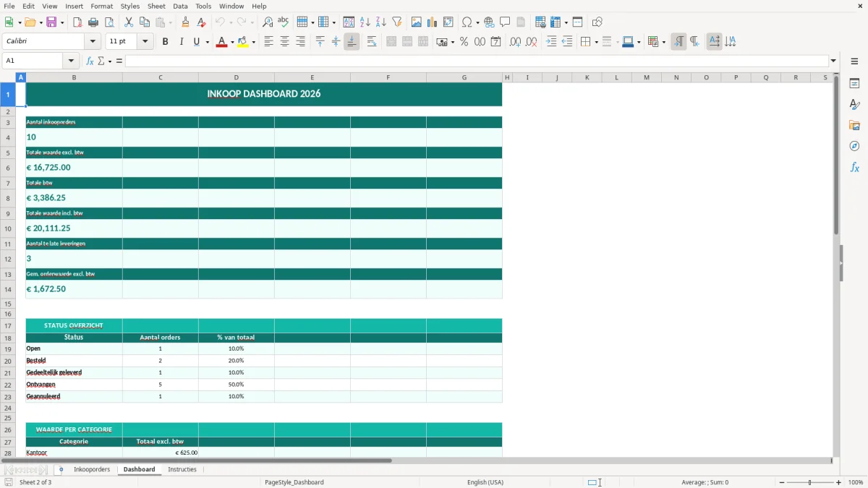The height and width of the screenshot is (488, 868).
Task: Open sidebar Styles panel icon
Action: click(x=854, y=104)
